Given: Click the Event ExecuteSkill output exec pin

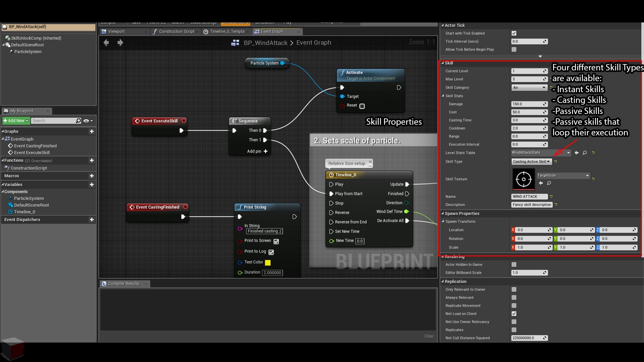Looking at the screenshot, I should coord(181,130).
